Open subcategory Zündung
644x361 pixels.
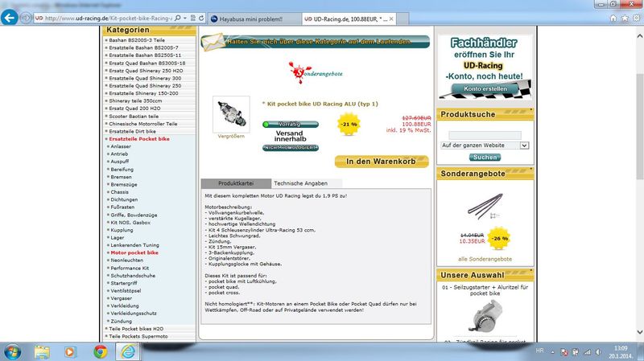tap(122, 322)
